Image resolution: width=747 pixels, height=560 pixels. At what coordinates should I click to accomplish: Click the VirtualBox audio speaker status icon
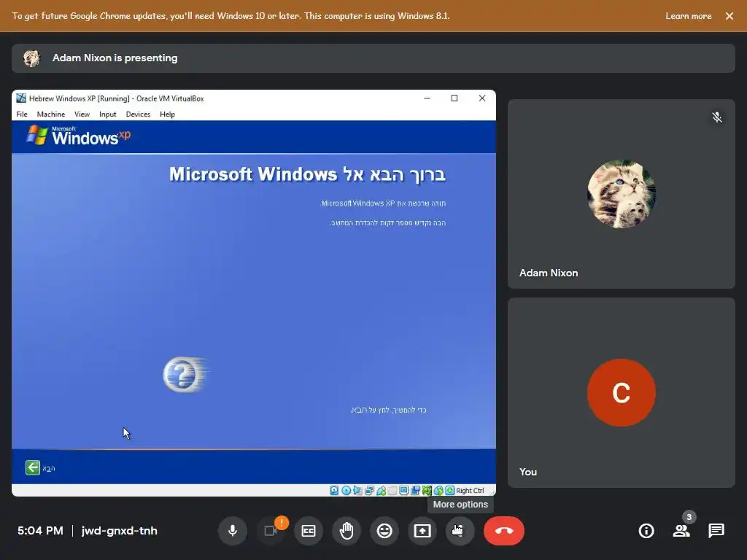tap(357, 491)
